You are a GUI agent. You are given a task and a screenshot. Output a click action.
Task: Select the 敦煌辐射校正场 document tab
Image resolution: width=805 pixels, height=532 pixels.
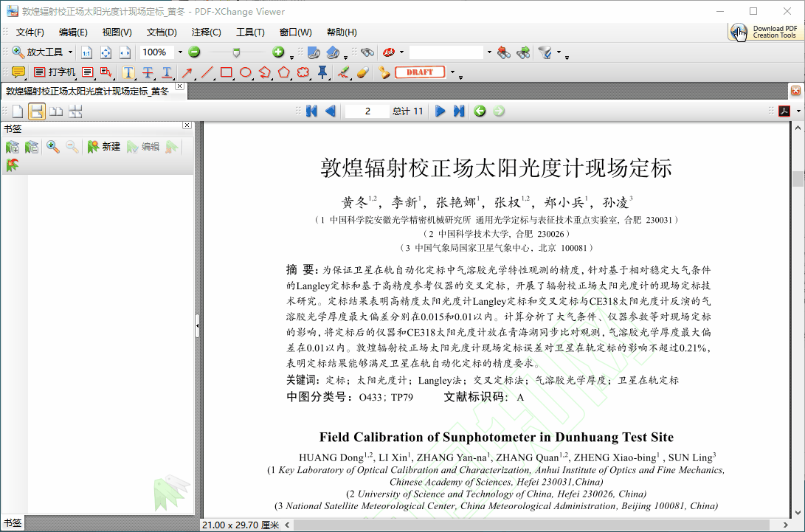point(87,91)
